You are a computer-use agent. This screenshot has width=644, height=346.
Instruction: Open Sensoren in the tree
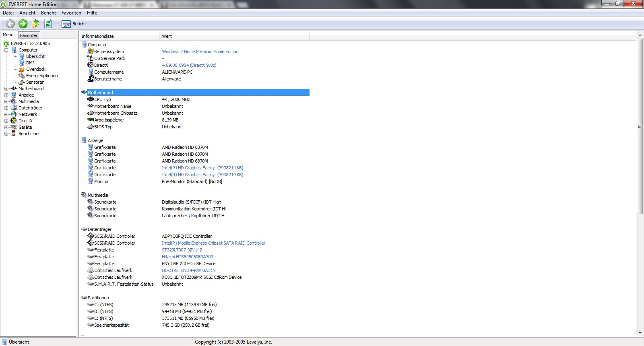click(35, 82)
